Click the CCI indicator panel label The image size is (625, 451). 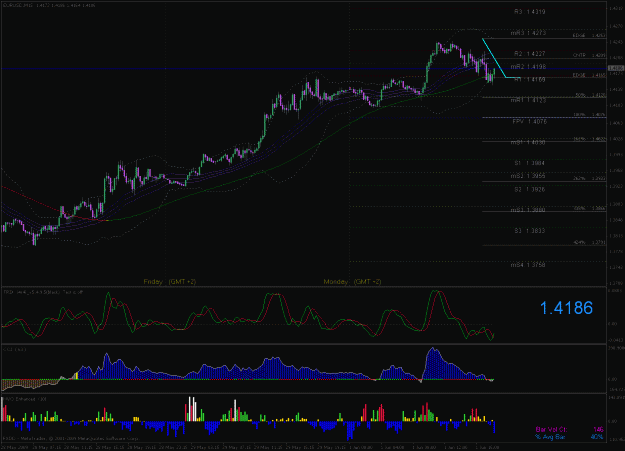coord(14,349)
